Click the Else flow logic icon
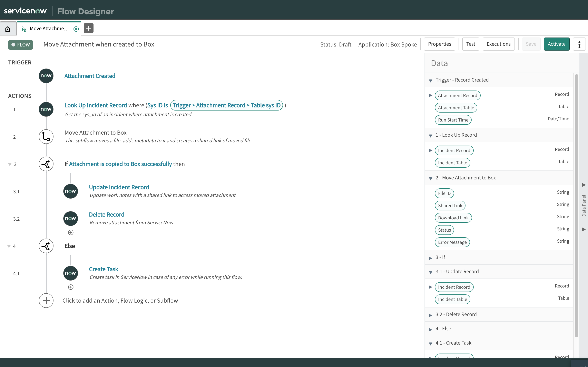The width and height of the screenshot is (588, 367). [x=46, y=246]
